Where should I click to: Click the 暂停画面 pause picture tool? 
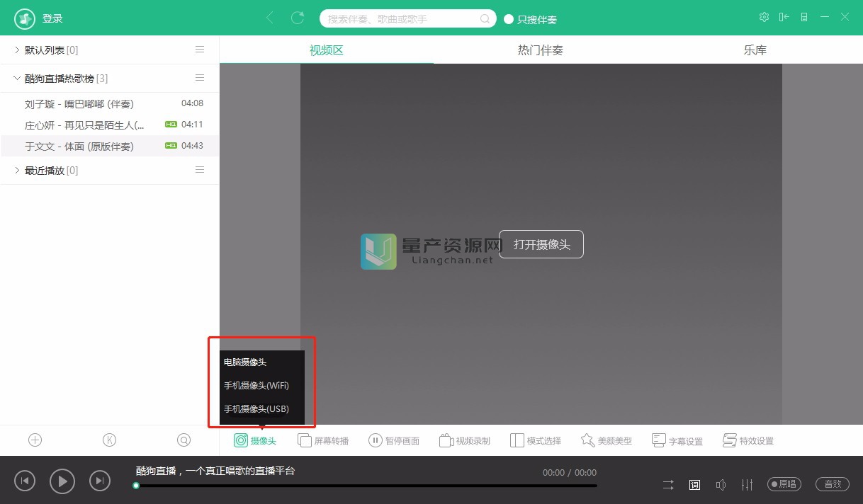pos(394,440)
